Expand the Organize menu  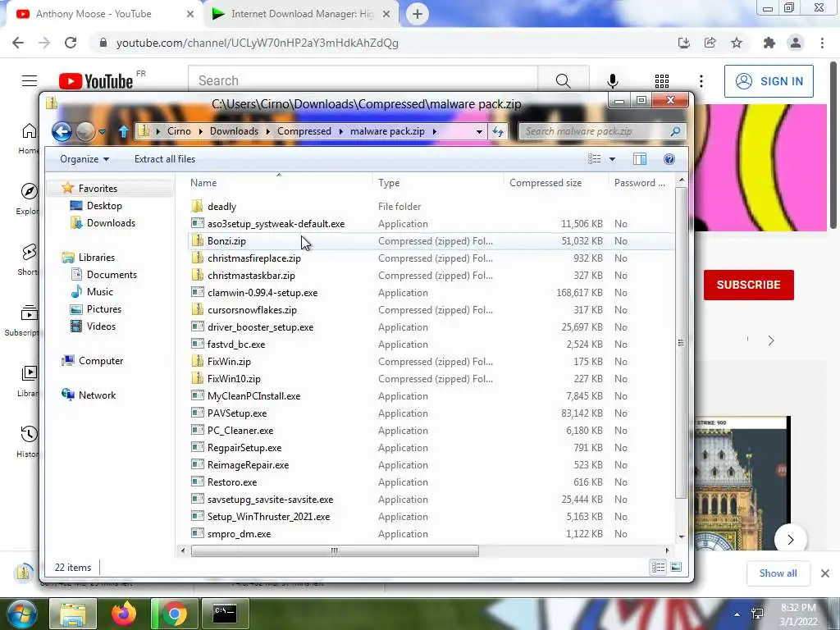[x=84, y=159]
